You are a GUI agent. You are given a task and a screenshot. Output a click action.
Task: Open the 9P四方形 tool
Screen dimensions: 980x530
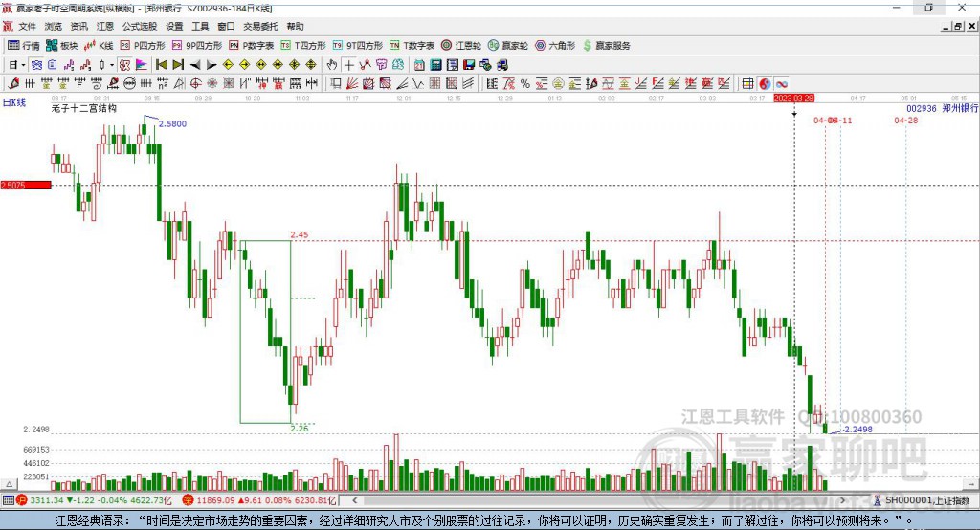click(x=197, y=46)
